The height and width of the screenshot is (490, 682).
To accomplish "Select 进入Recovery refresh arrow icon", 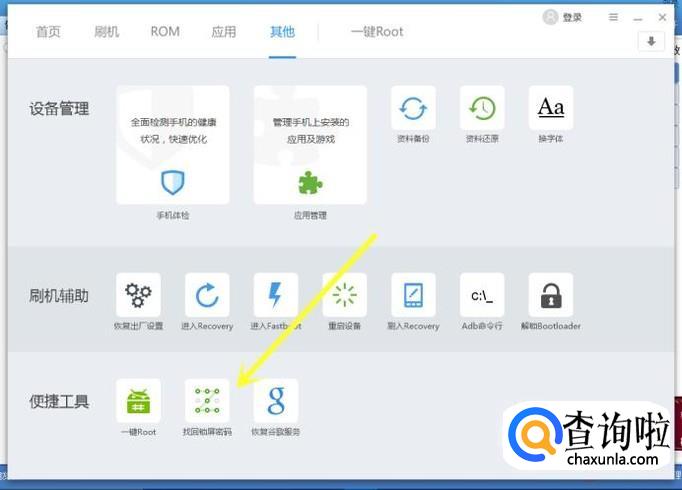I will click(x=207, y=295).
